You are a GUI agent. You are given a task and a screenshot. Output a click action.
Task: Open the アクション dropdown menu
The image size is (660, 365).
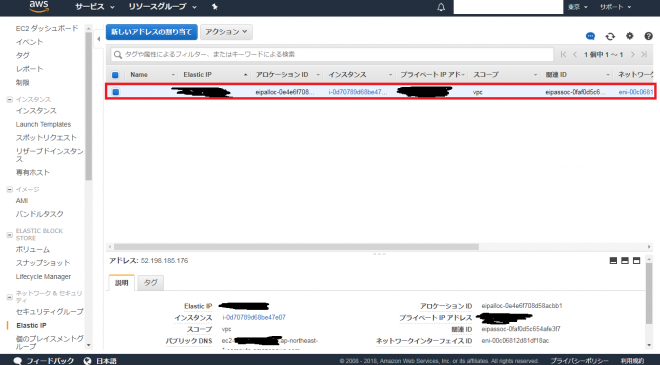(226, 32)
